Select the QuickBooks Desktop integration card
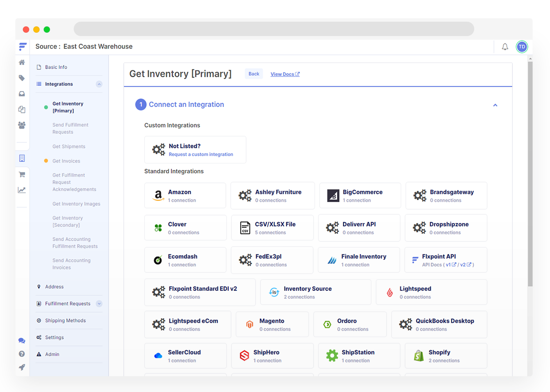This screenshot has width=550, height=392. [x=439, y=324]
